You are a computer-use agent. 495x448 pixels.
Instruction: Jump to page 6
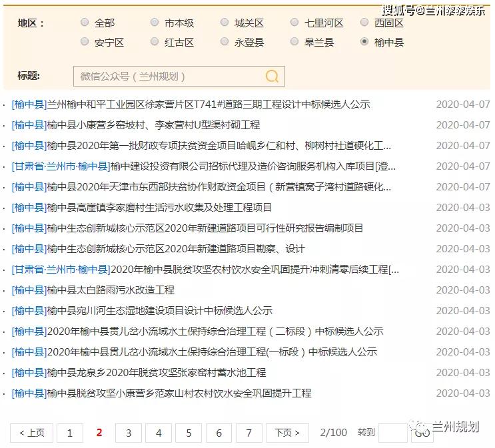point(219,433)
